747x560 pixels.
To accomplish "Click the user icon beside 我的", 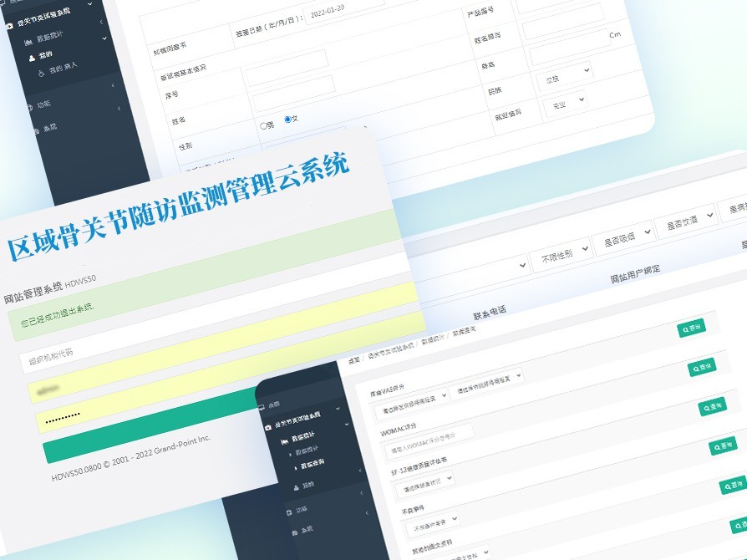I will (33, 57).
